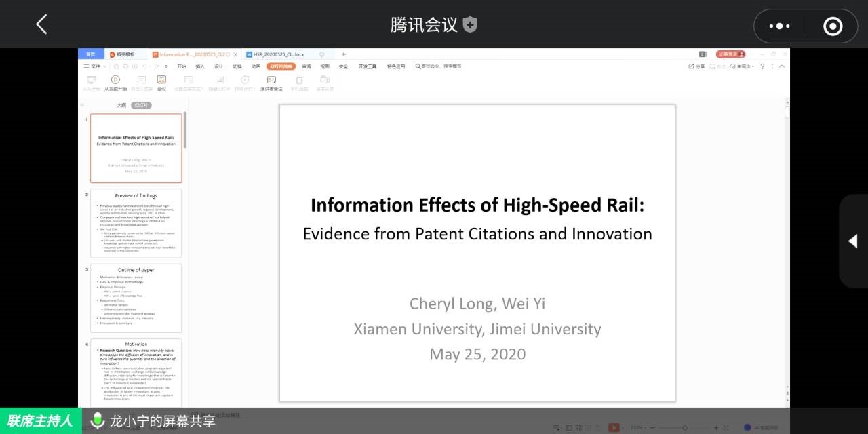Expand the side panel arrow on right edge
Viewport: 868px width, 434px height.
point(852,241)
